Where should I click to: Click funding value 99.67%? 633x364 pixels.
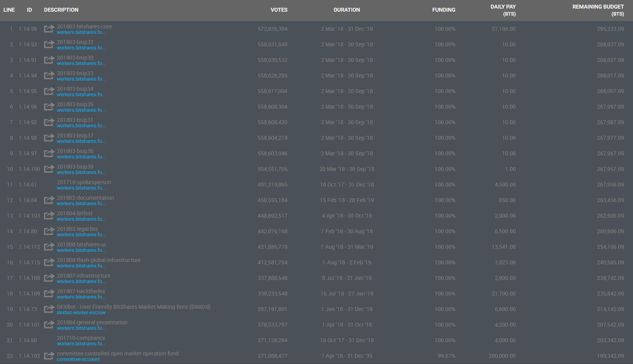pos(446,356)
